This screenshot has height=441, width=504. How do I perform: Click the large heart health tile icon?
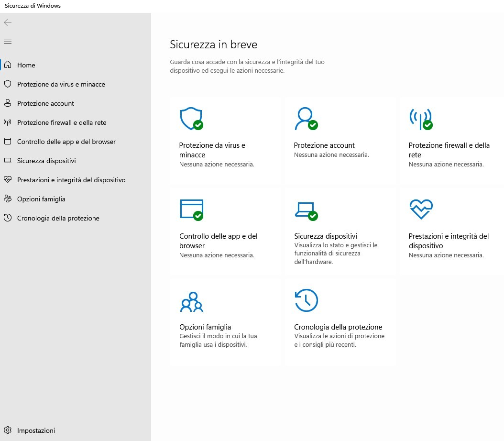pos(421,209)
